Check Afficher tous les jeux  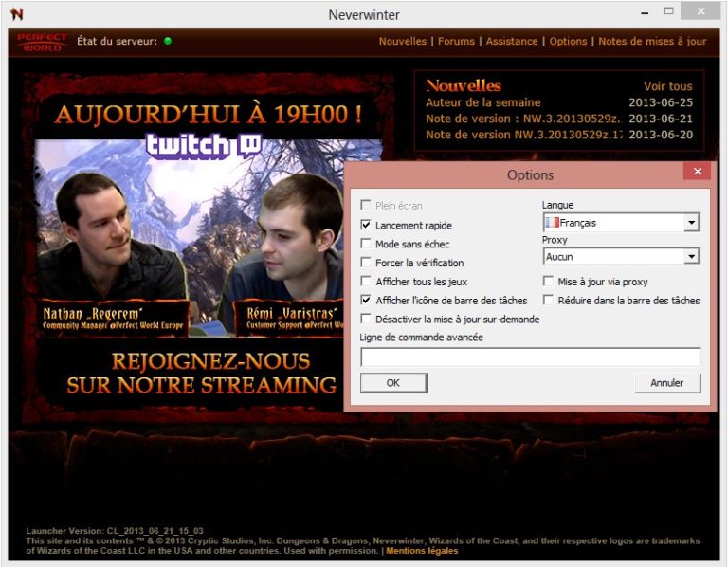click(366, 281)
